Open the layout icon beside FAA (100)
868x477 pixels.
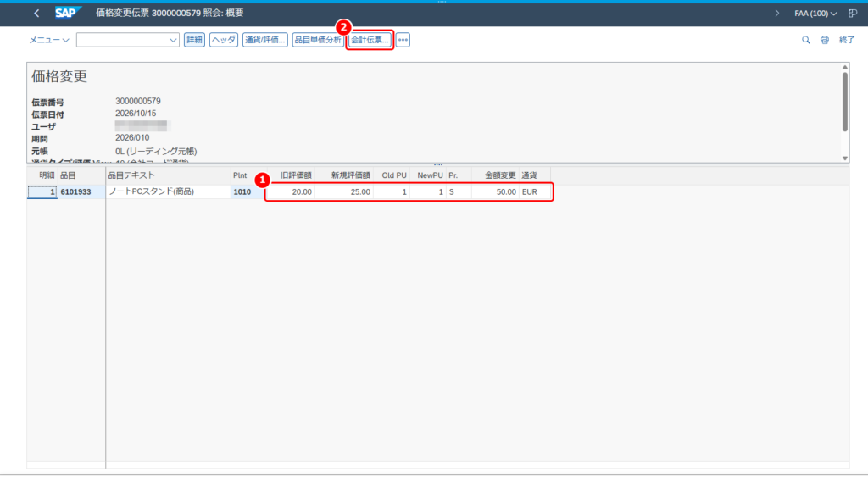point(853,14)
